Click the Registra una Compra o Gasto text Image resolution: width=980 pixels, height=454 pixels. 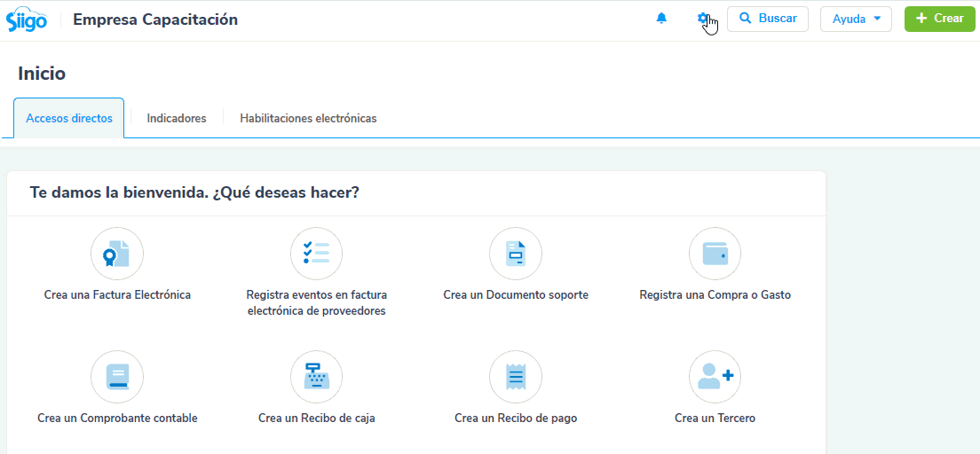pos(715,295)
